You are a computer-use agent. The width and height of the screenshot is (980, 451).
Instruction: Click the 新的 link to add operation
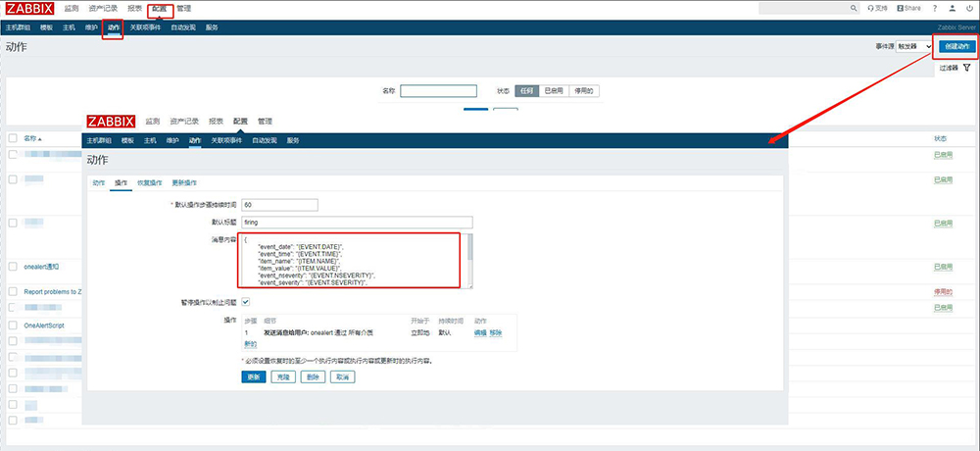250,344
